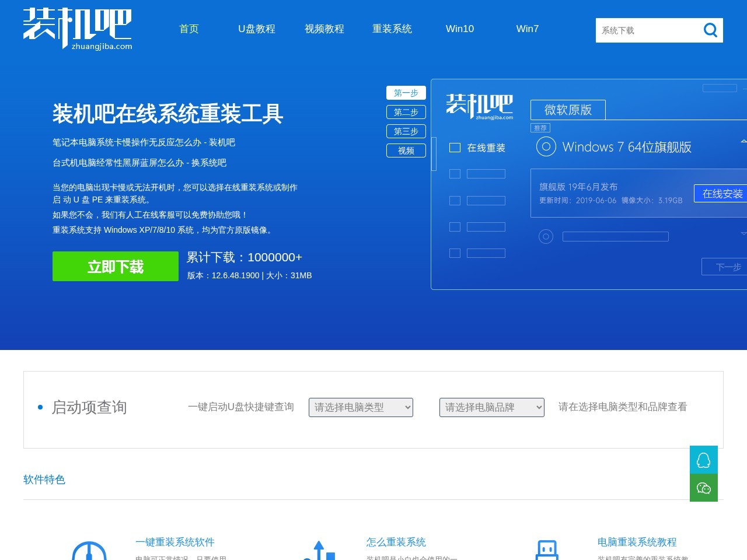The width and height of the screenshot is (747, 560).
Task: Check the 在线重装 checkbox
Action: [455, 148]
